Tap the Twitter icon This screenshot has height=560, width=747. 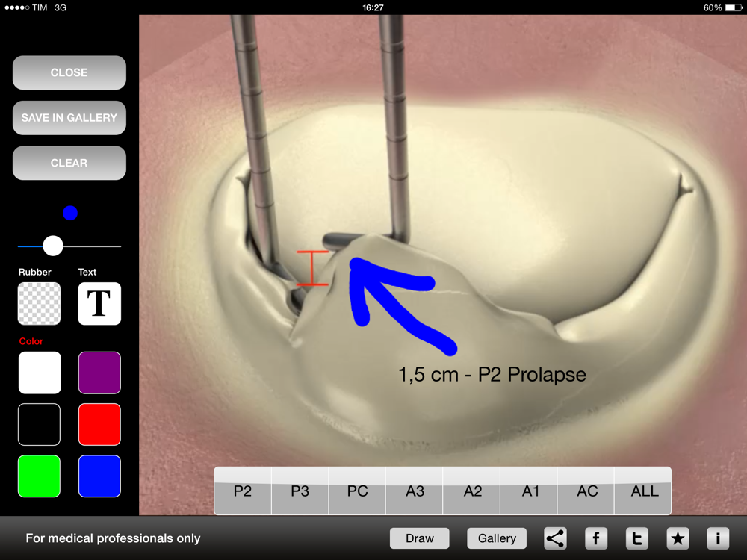click(x=636, y=538)
